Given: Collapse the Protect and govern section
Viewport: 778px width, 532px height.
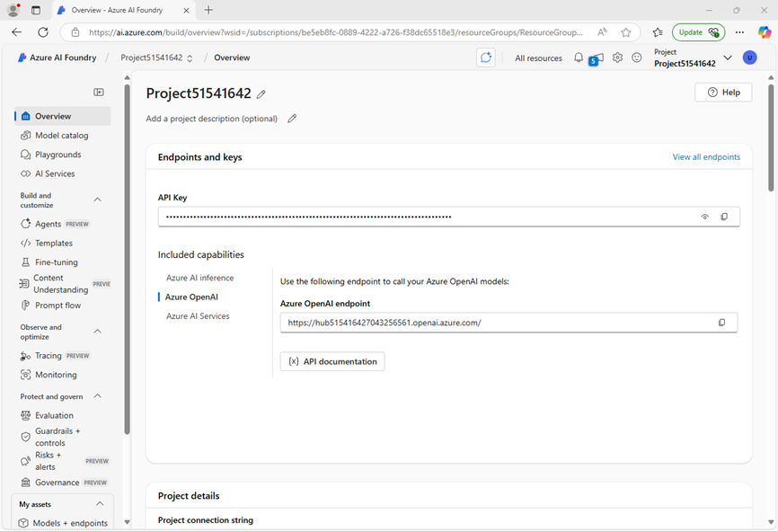Looking at the screenshot, I should (98, 396).
